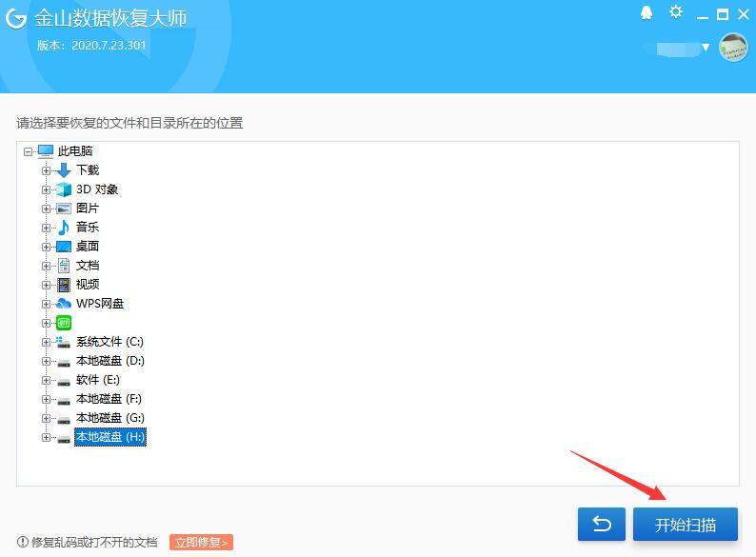
Task: Click the Kingsoft logo icon
Action: (16, 19)
